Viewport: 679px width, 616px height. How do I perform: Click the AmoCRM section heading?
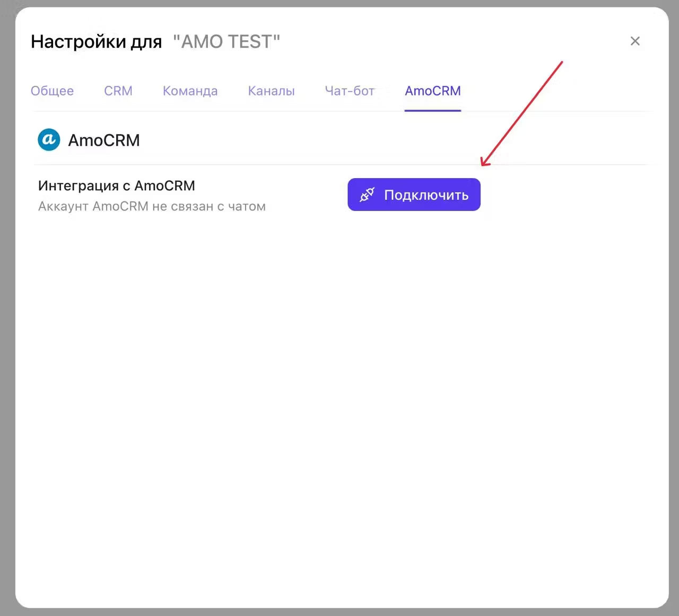(x=104, y=140)
